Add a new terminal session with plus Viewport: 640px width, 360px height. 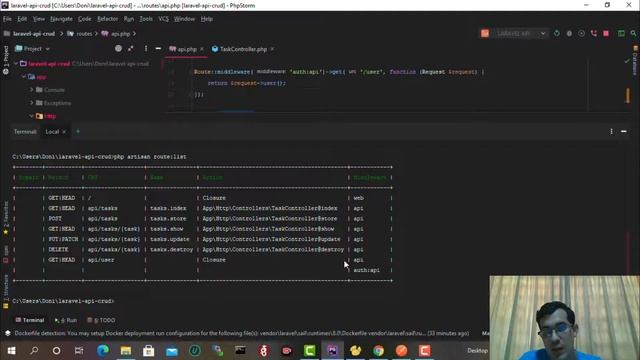coord(78,131)
